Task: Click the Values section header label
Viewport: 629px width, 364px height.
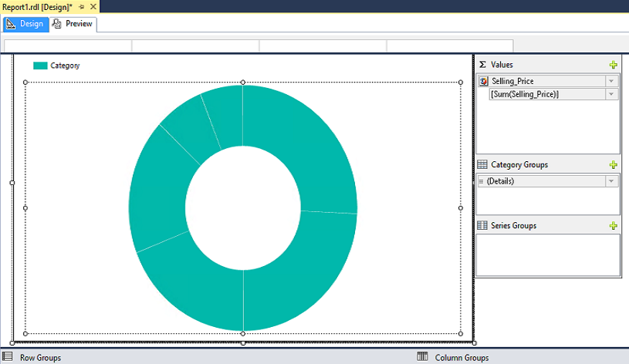Action: point(502,65)
